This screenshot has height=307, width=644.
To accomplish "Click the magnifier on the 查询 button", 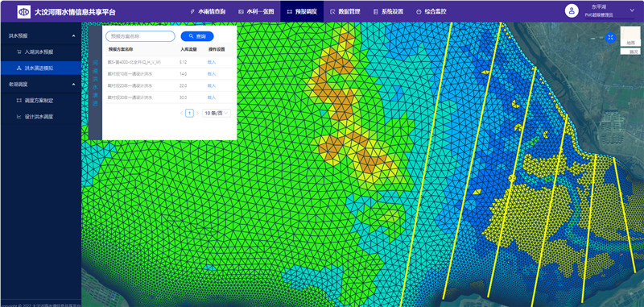I will coord(191,36).
